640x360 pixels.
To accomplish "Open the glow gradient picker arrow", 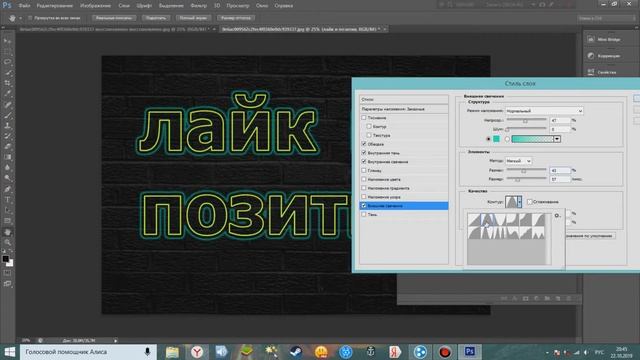I will pos(557,139).
